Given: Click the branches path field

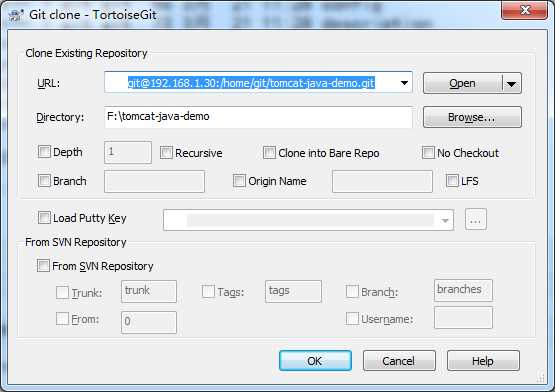Looking at the screenshot, I should (463, 290).
